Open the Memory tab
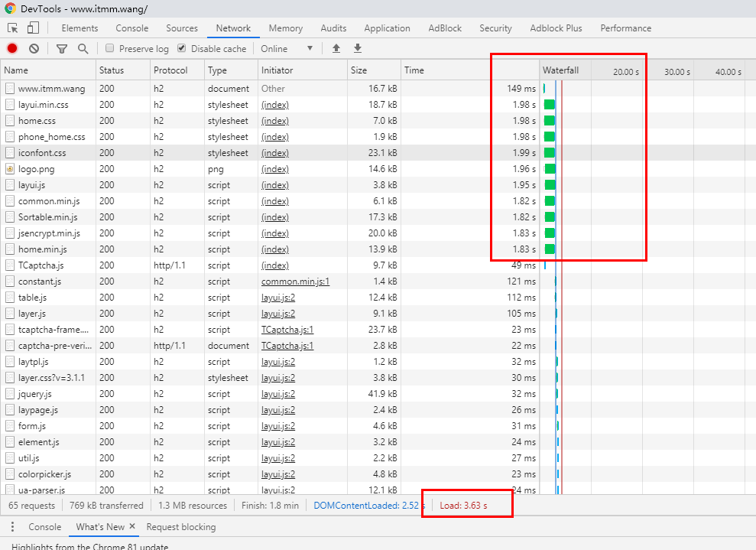Screen dimensions: 756x550 (x=286, y=28)
